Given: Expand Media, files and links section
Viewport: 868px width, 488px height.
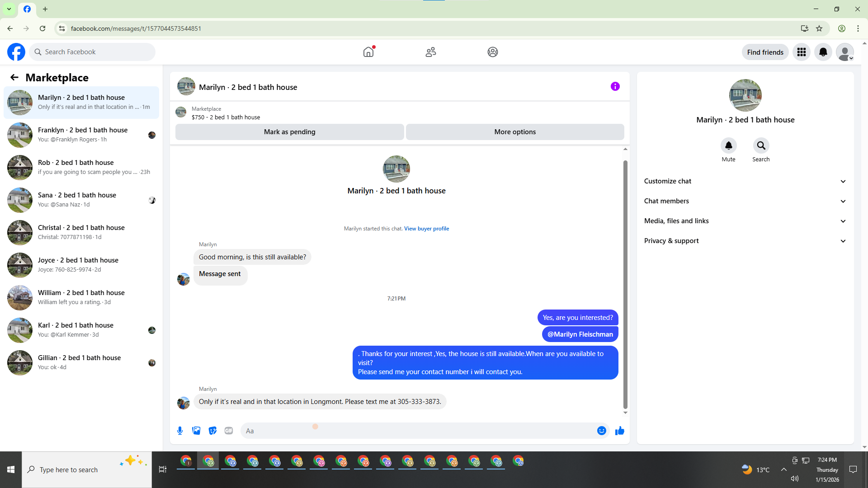Looking at the screenshot, I should point(745,221).
